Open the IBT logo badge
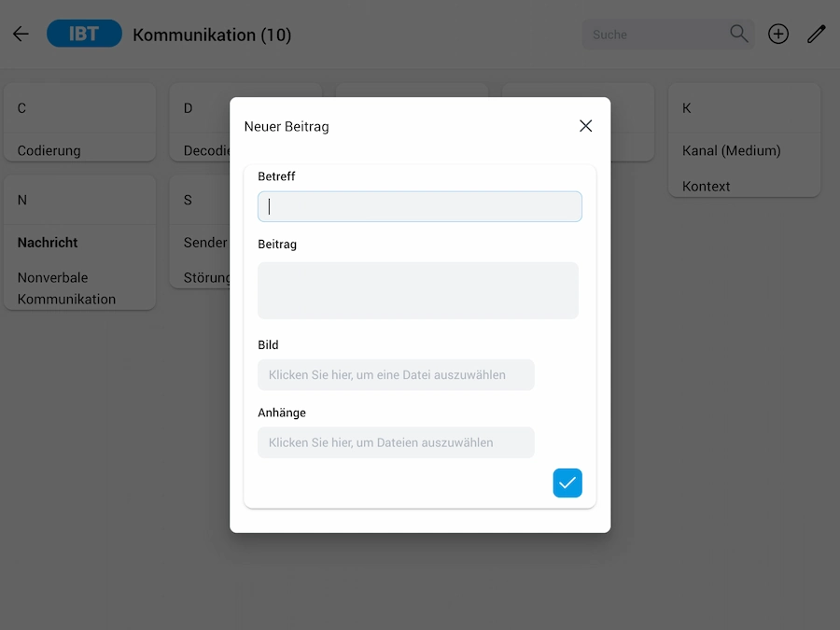Image resolution: width=840 pixels, height=630 pixels. pos(84,34)
